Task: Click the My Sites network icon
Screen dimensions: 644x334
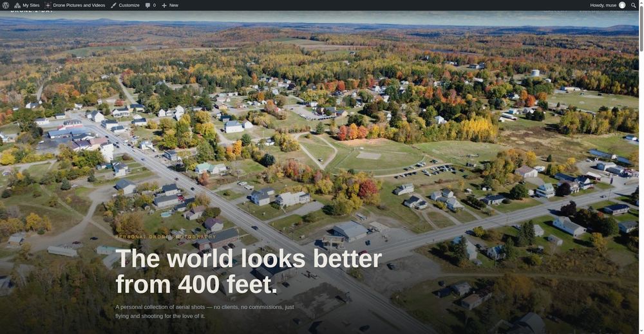Action: click(17, 5)
